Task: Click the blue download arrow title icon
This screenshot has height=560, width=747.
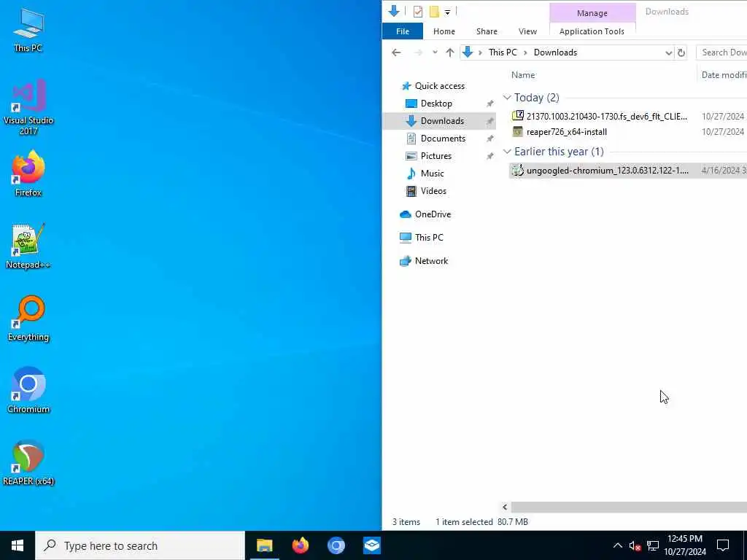Action: coord(393,12)
